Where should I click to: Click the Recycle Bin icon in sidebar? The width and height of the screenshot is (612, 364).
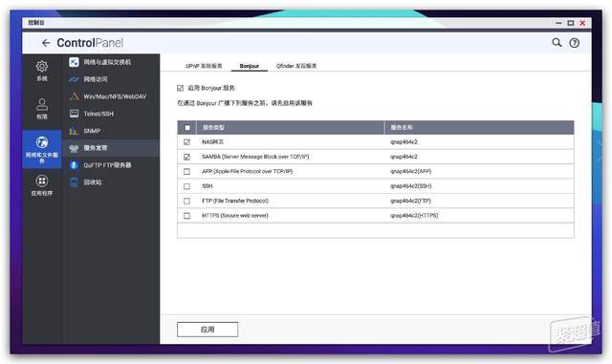pos(74,182)
